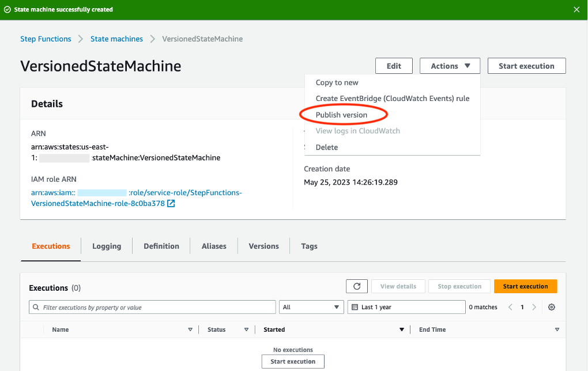Click the page number 1

coord(522,307)
